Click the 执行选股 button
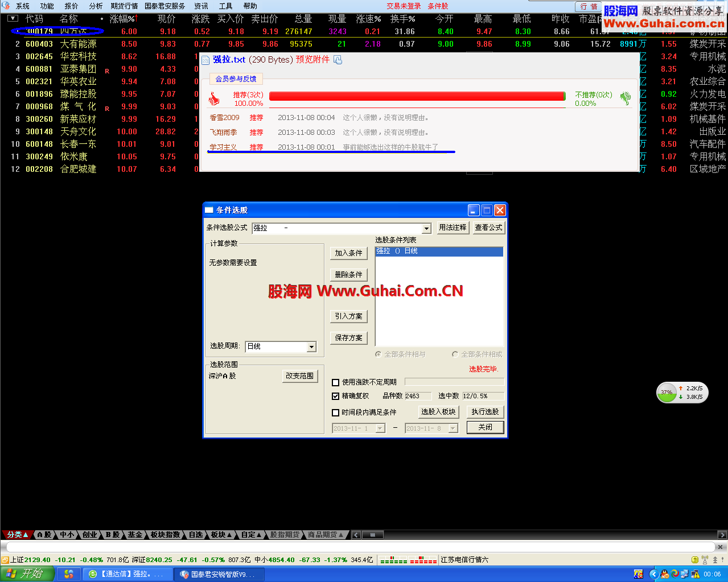This screenshot has width=728, height=582. [x=485, y=412]
